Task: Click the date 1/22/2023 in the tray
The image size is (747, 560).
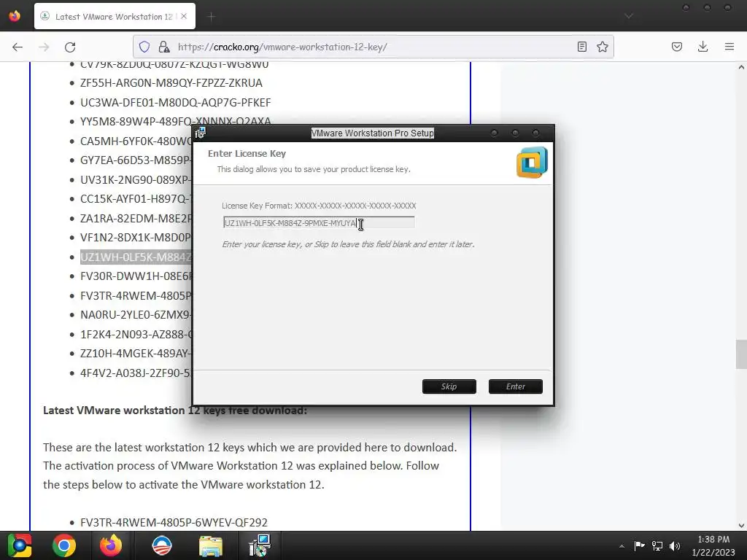Action: pyautogui.click(x=713, y=553)
